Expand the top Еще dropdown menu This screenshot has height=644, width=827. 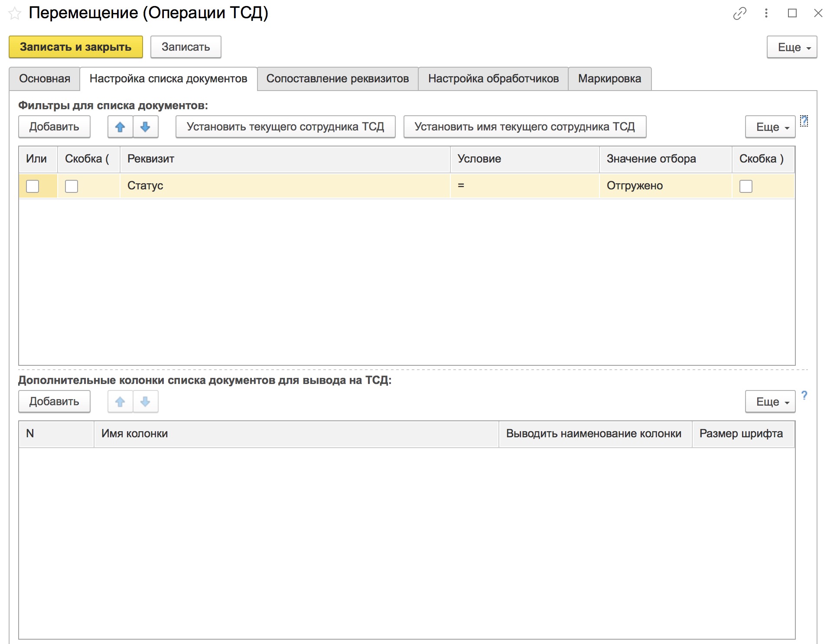point(792,47)
